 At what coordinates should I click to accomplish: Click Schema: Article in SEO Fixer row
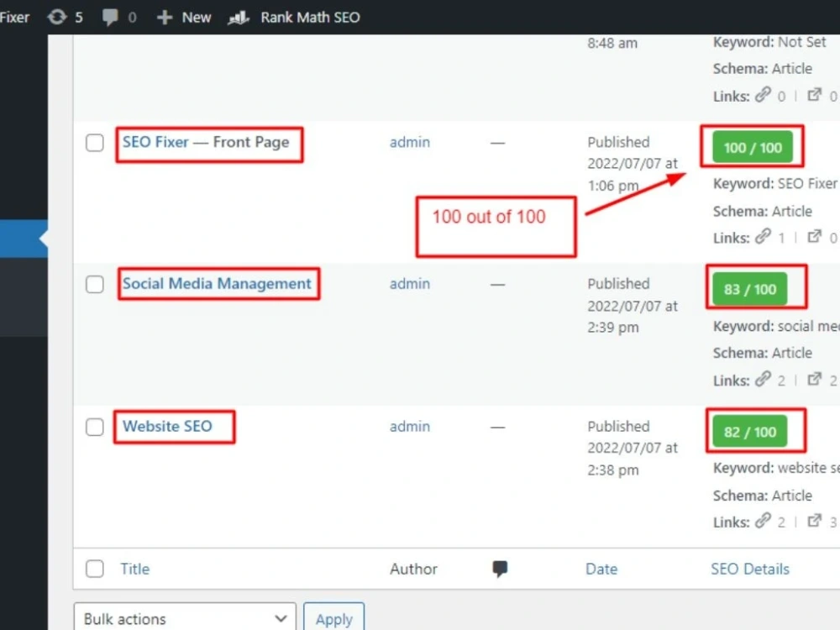pos(763,211)
